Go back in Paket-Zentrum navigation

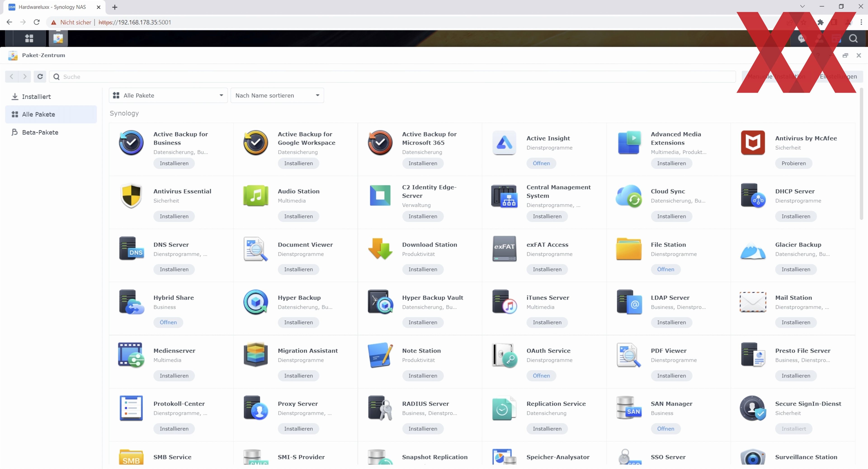(x=12, y=76)
